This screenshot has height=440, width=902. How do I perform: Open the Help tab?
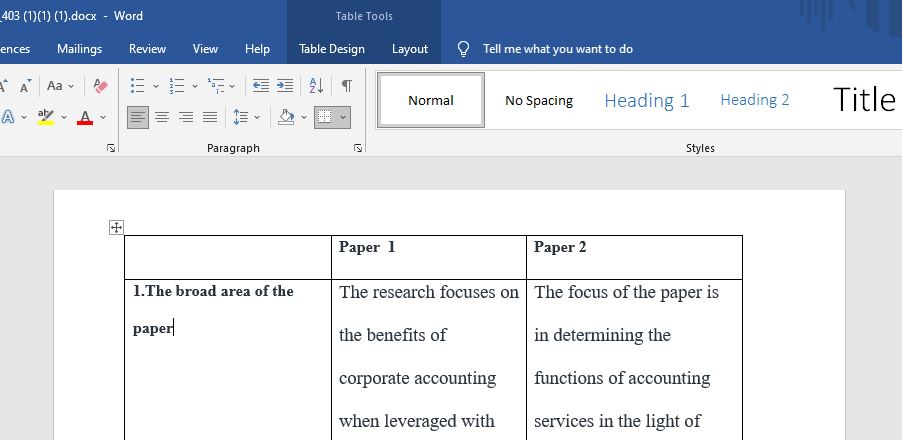(257, 49)
